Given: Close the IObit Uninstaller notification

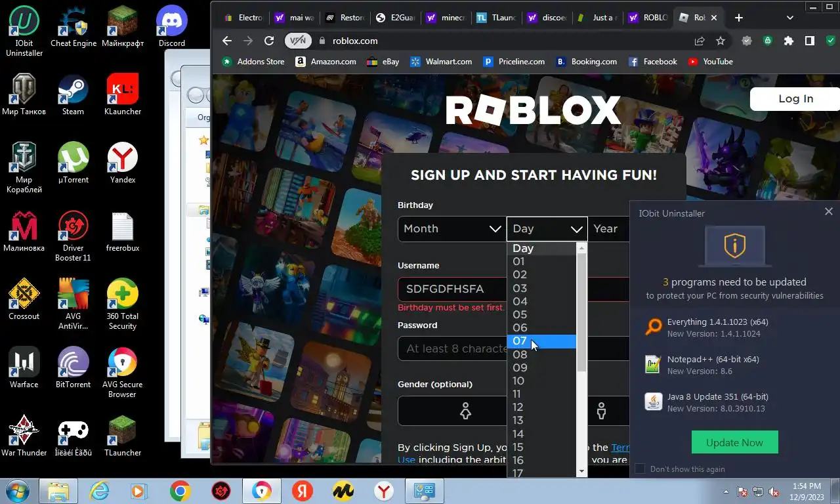Looking at the screenshot, I should coord(828,211).
